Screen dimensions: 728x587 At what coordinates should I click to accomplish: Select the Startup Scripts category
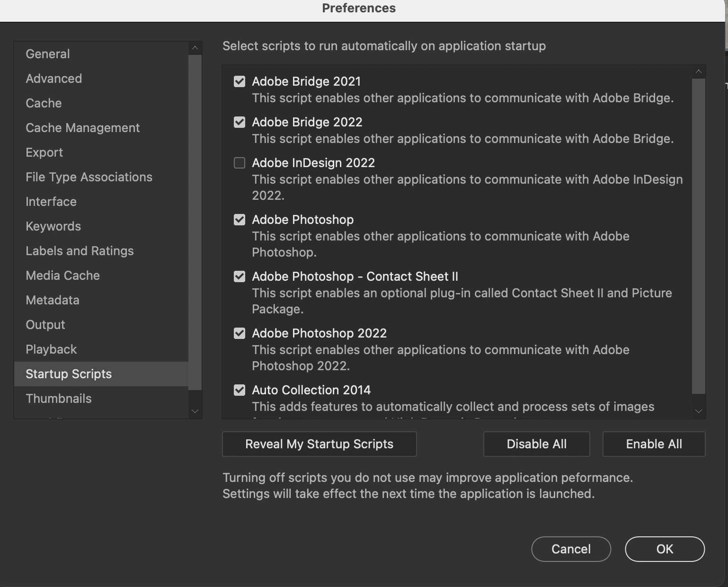pos(101,374)
